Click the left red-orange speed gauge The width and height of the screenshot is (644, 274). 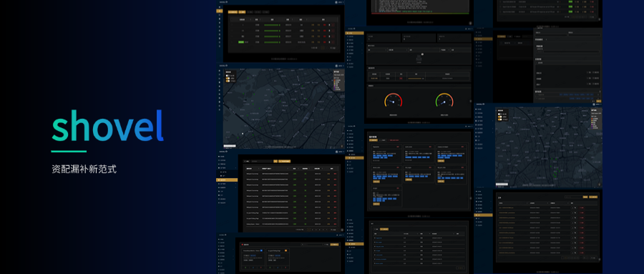[393, 101]
